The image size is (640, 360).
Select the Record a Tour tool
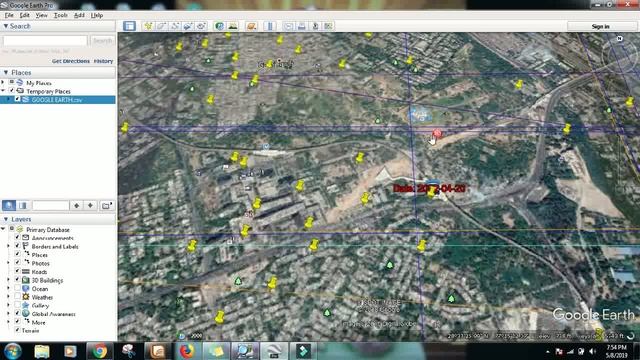click(201, 26)
